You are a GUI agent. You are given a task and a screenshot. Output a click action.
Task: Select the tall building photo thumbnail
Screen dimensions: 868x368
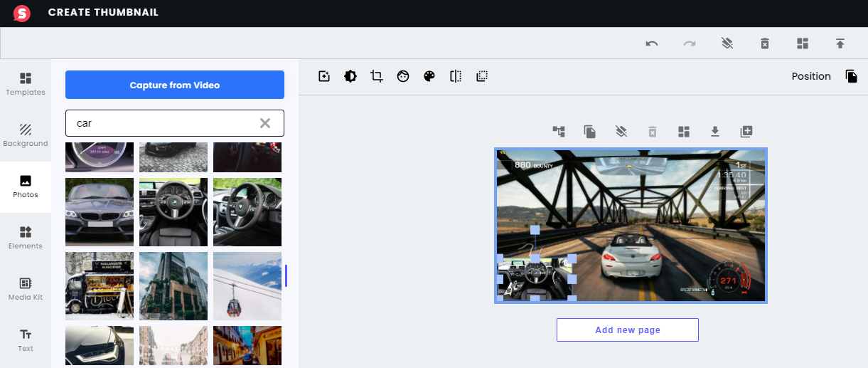click(x=173, y=286)
